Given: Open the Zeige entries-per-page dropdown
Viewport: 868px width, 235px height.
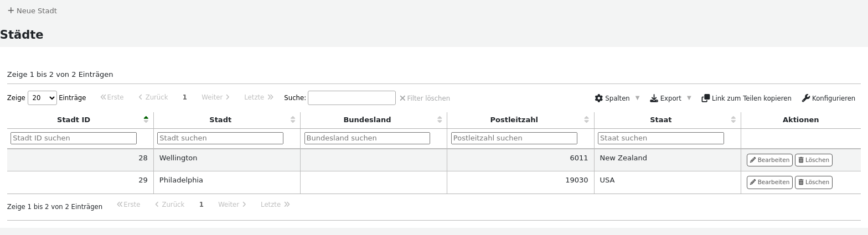Looking at the screenshot, I should pos(42,98).
